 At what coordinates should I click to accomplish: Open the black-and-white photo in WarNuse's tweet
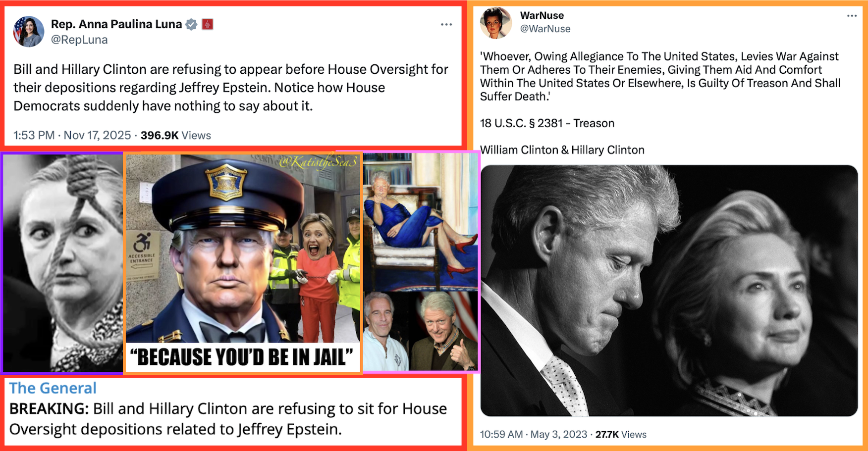pos(669,291)
